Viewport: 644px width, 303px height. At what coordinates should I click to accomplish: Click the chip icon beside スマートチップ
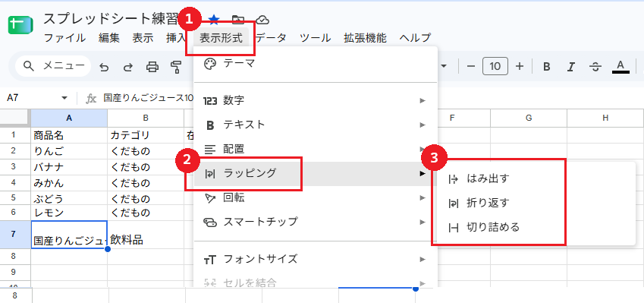[x=209, y=223]
